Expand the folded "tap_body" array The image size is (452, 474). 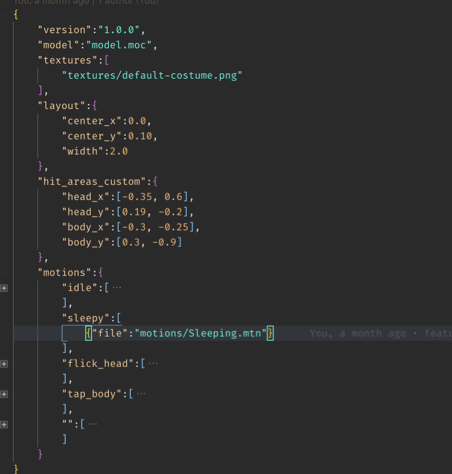(x=4, y=394)
